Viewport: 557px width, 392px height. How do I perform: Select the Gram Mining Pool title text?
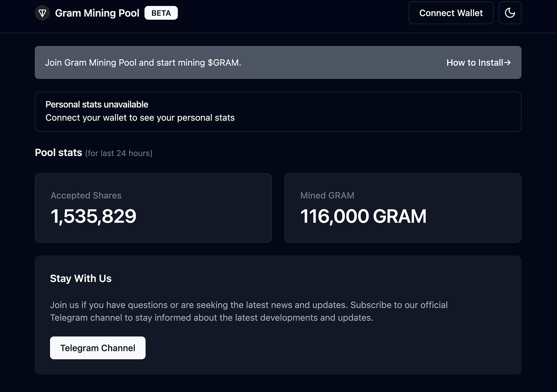(97, 13)
